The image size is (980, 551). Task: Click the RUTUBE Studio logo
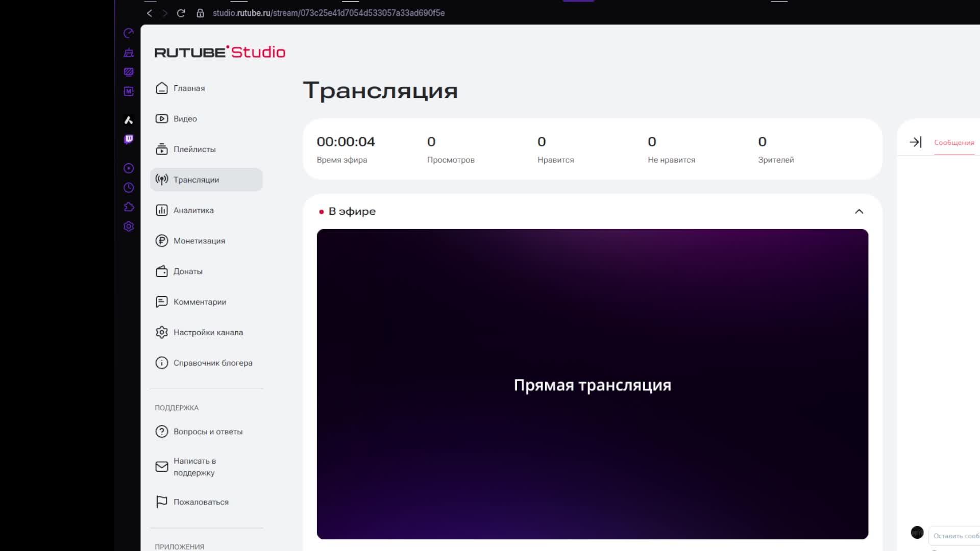(x=219, y=52)
